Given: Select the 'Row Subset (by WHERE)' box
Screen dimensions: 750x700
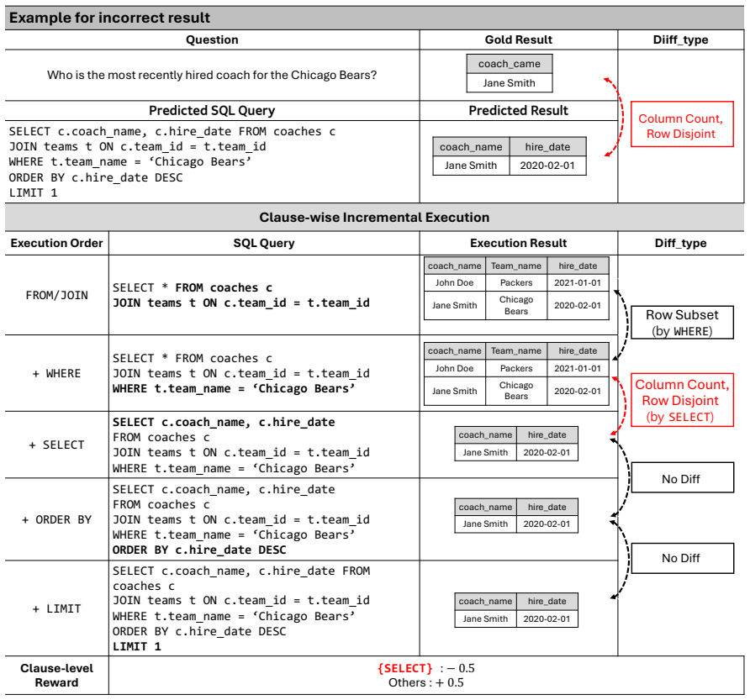Looking at the screenshot, I should [x=682, y=322].
